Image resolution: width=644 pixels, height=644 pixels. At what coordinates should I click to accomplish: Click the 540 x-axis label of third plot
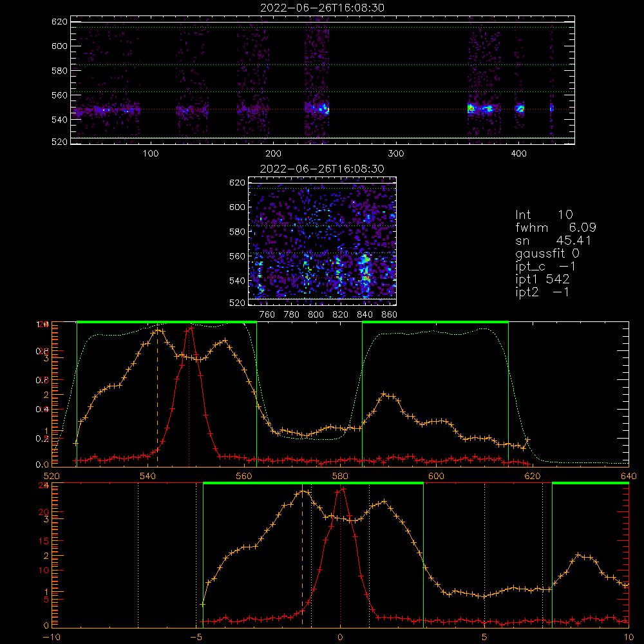coord(147,476)
